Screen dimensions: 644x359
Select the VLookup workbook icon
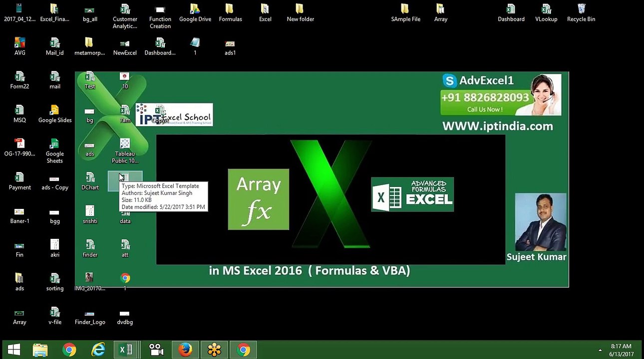(x=546, y=13)
